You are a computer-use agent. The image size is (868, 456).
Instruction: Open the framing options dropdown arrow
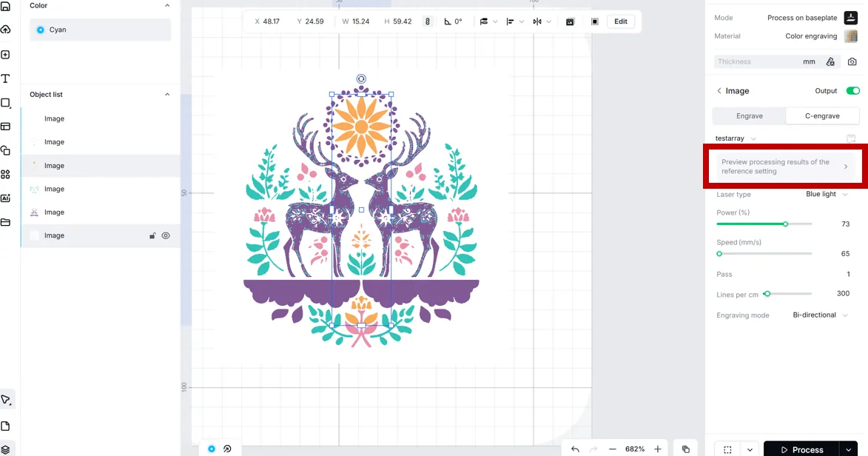tap(750, 449)
